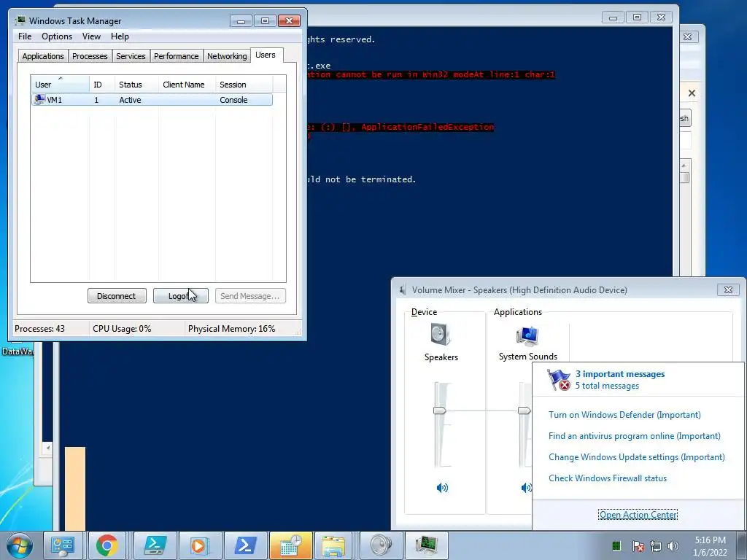Sort by the User column header

tap(60, 85)
